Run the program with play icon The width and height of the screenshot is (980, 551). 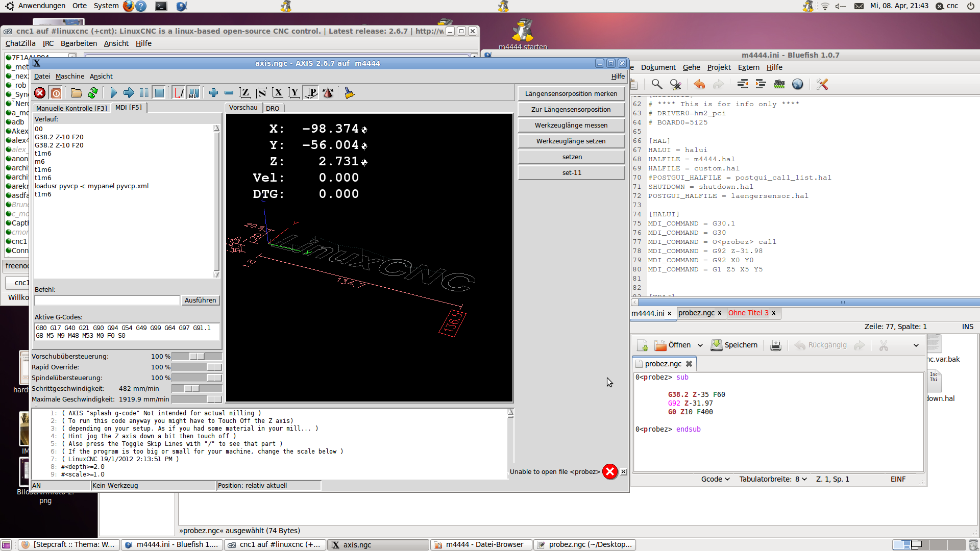point(113,93)
